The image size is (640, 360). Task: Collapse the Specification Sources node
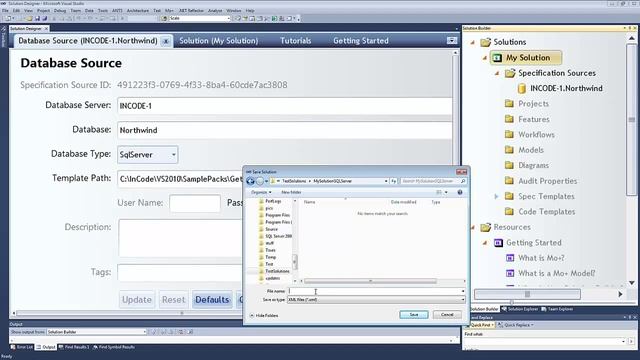[497, 73]
